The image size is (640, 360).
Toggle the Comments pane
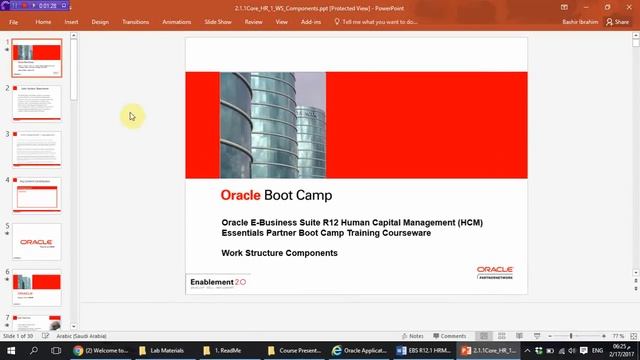point(450,336)
